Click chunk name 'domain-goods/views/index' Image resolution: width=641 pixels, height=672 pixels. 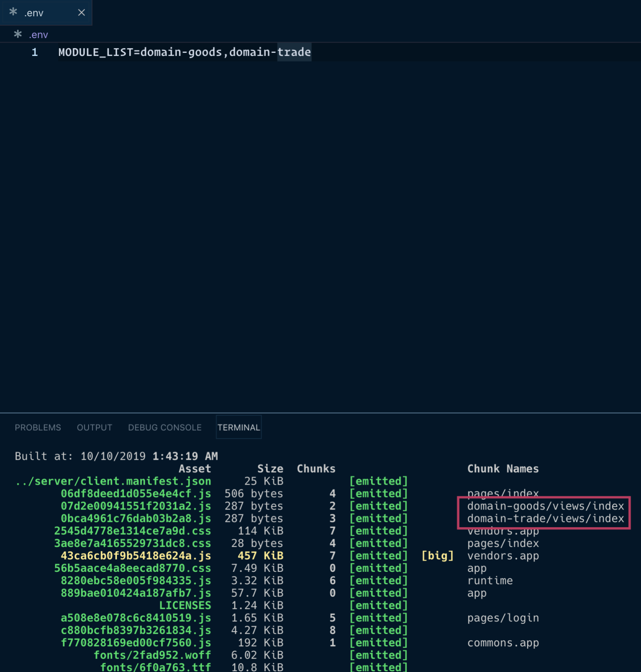546,506
